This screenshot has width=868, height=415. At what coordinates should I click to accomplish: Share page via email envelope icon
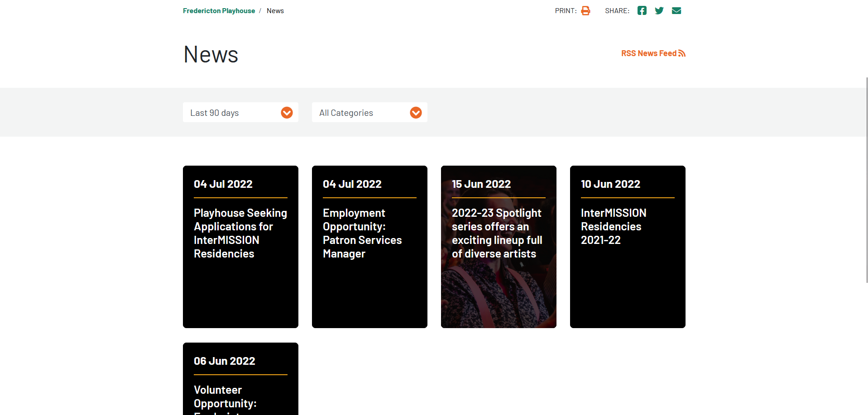click(x=676, y=11)
